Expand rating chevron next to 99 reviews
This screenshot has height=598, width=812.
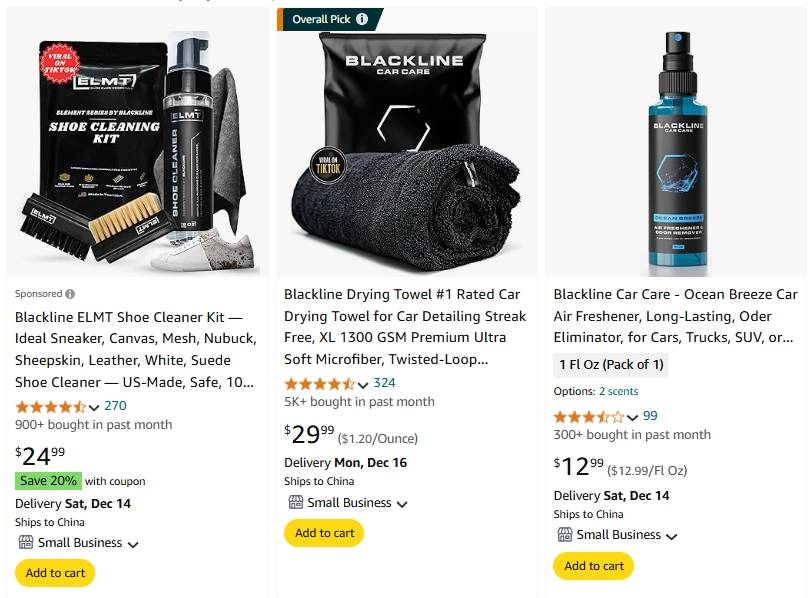[x=632, y=418]
